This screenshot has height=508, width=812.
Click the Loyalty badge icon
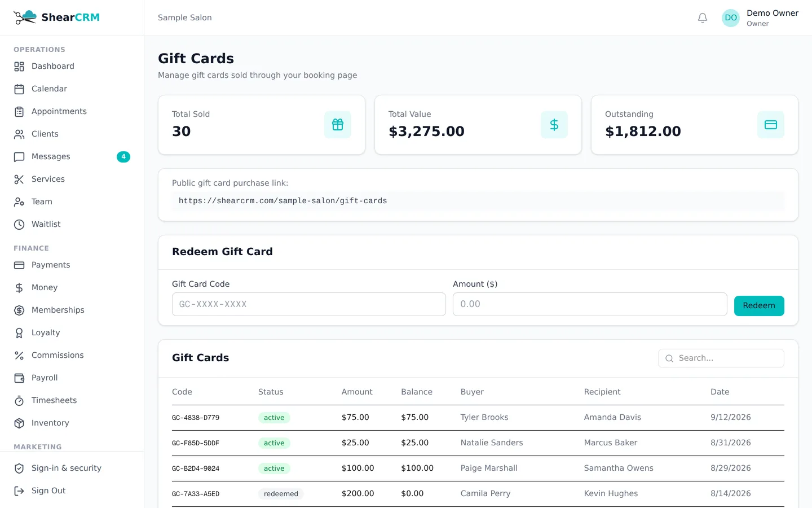19,333
